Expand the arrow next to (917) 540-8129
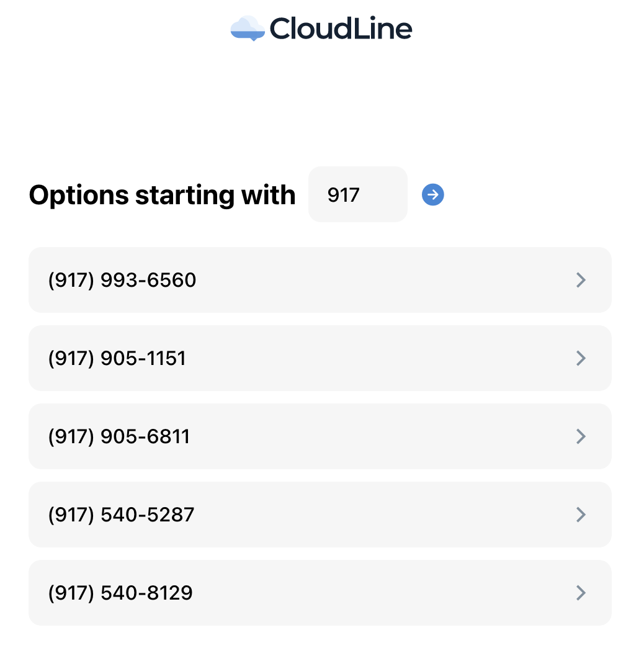 tap(581, 593)
